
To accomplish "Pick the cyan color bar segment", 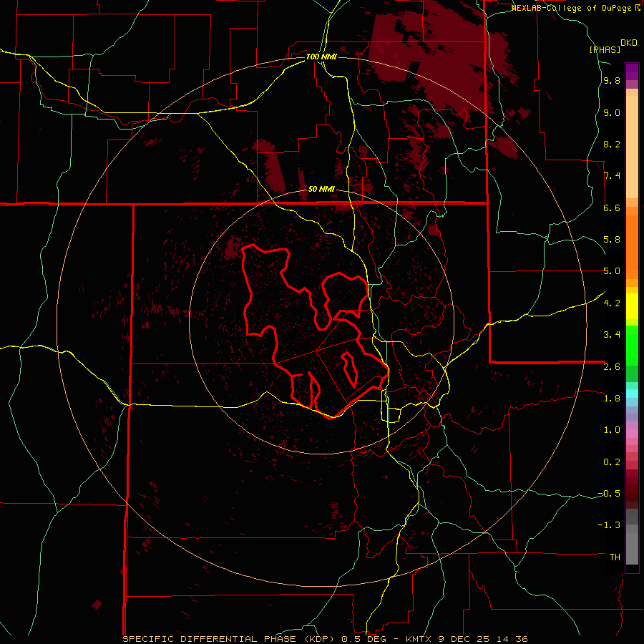I will point(632,394).
